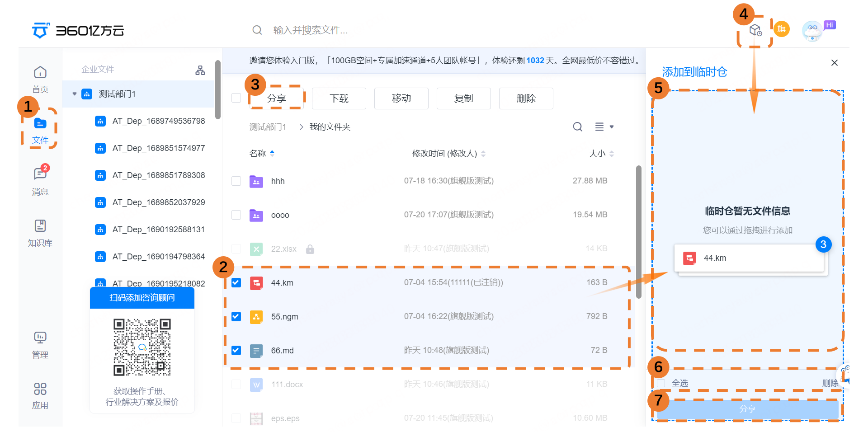The height and width of the screenshot is (432, 868).
Task: Check the 111.docx file checkbox
Action: pyautogui.click(x=236, y=385)
